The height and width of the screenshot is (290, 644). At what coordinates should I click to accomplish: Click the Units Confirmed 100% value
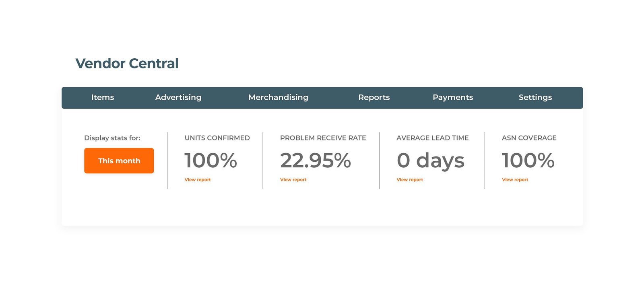[211, 160]
